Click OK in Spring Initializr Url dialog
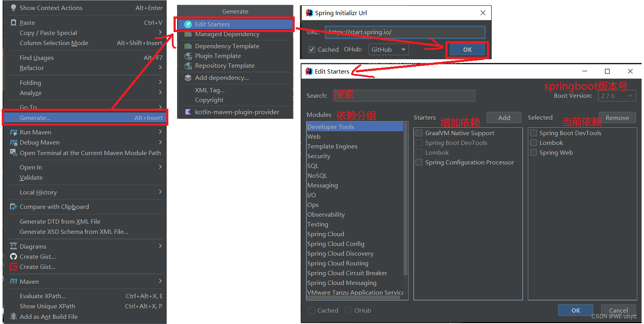 coord(467,49)
